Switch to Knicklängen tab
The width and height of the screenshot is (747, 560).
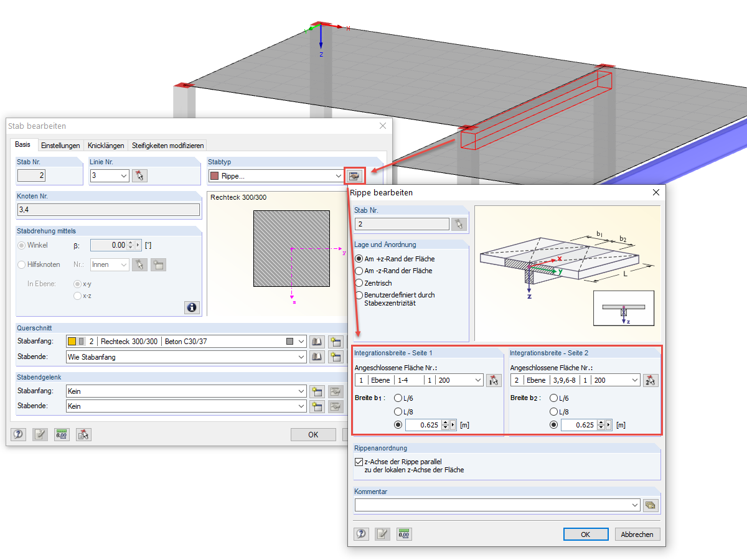pos(106,146)
